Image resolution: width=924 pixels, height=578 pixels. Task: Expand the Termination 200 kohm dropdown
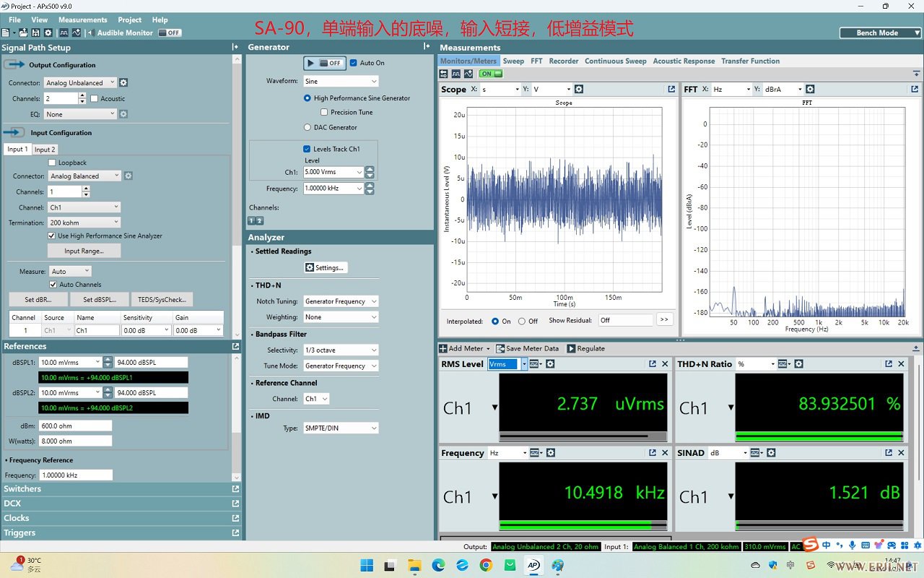tap(84, 223)
